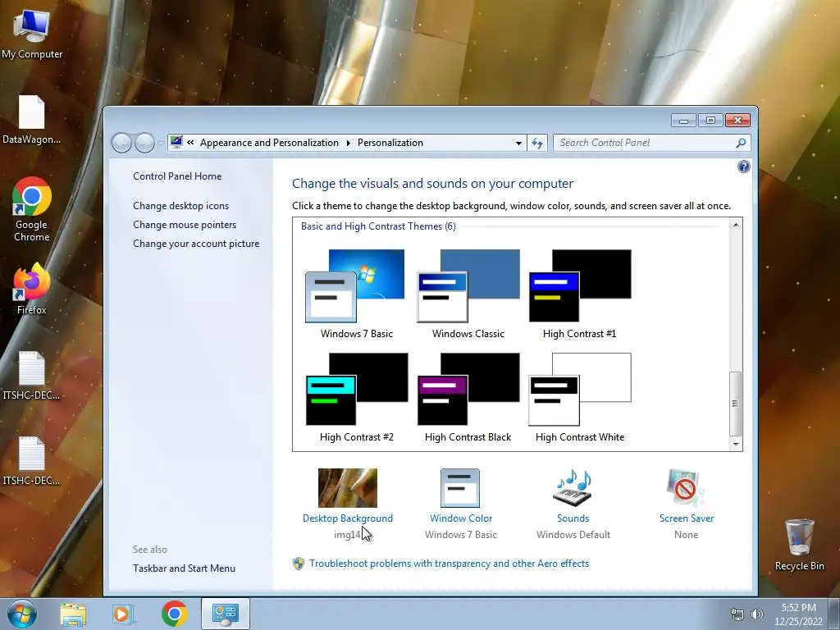Select the DataWagon desktop file
This screenshot has height=630, width=840.
tap(32, 120)
